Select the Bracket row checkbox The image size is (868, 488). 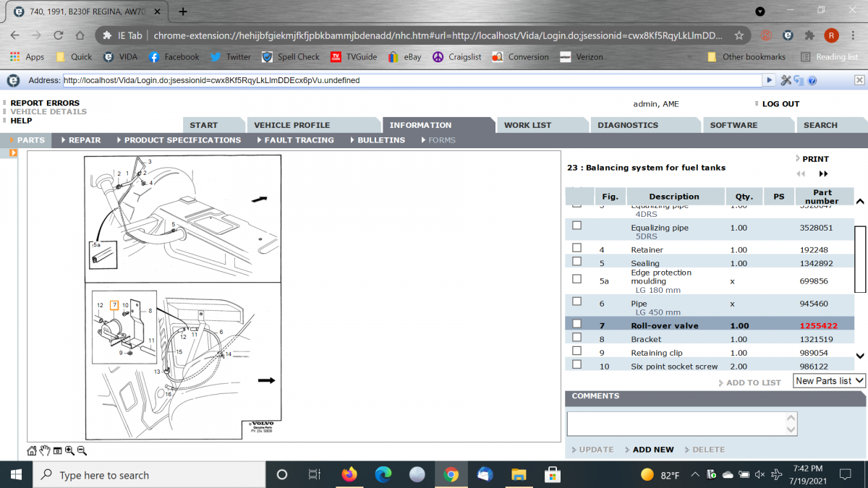[576, 338]
